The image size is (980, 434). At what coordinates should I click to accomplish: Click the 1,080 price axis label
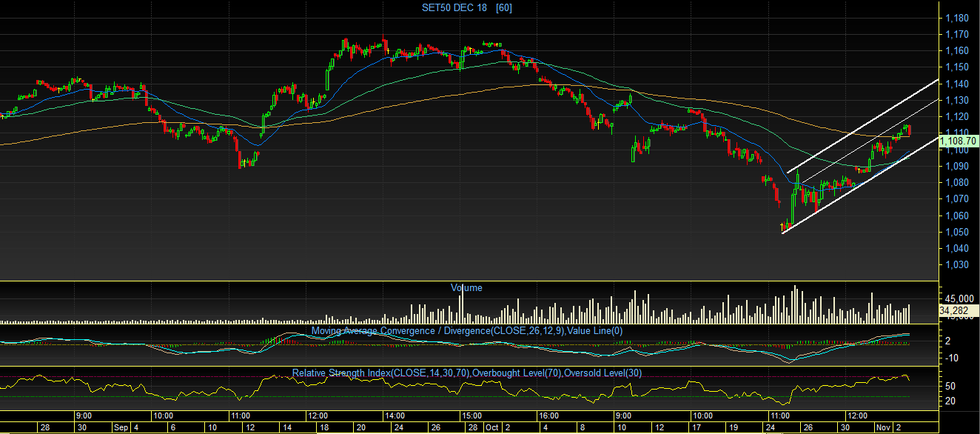click(x=958, y=182)
